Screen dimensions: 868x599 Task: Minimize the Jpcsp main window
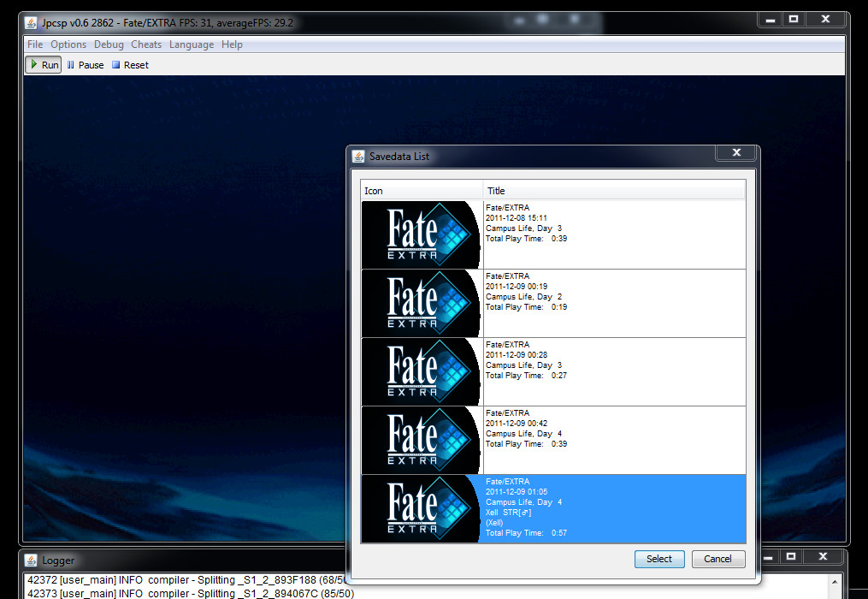click(x=770, y=20)
